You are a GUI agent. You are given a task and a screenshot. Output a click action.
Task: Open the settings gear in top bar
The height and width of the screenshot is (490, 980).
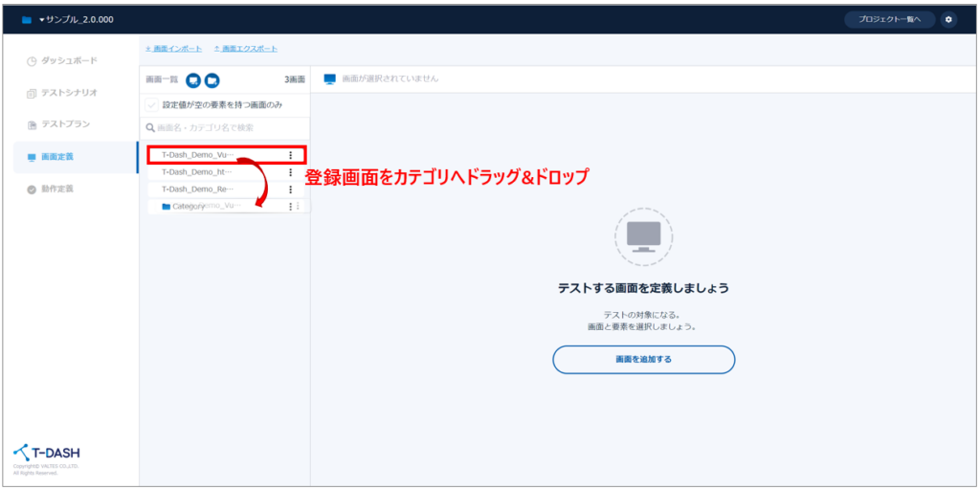point(947,19)
